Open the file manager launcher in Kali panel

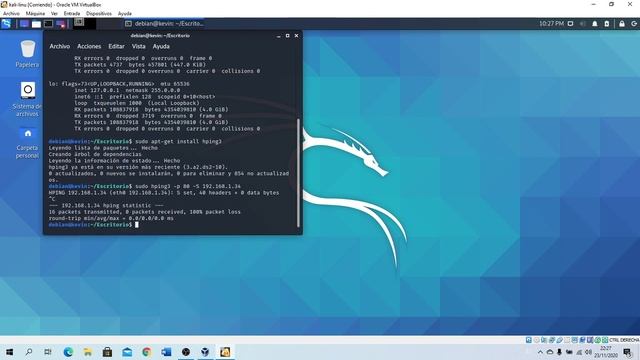[x=36, y=24]
